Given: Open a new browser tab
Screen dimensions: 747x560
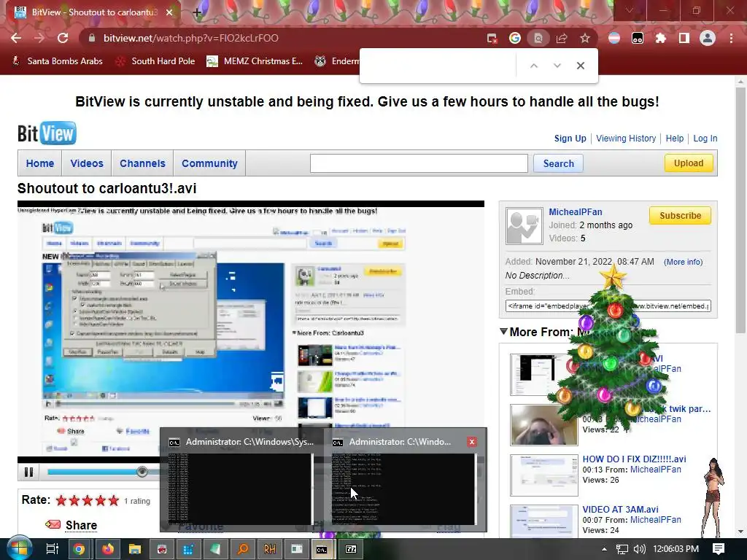Looking at the screenshot, I should pyautogui.click(x=197, y=12).
